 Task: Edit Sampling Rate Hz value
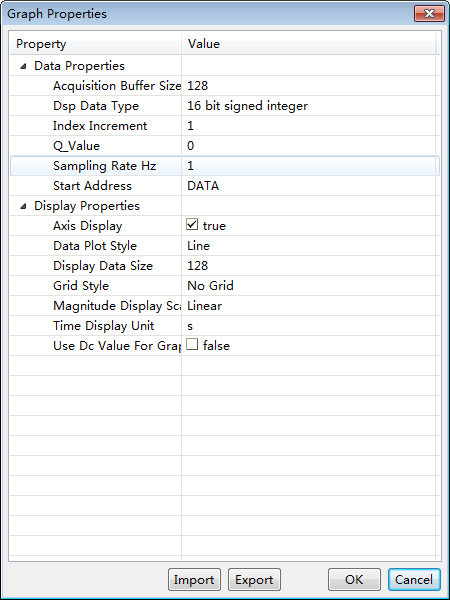308,166
